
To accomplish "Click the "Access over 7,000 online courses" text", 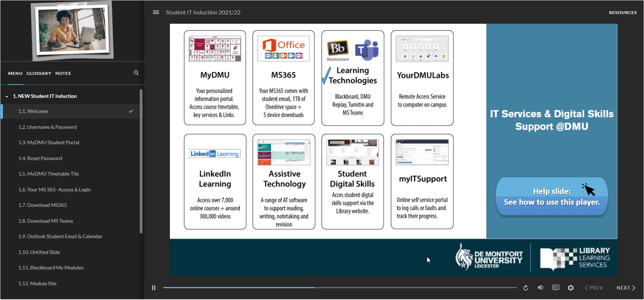I will 215,208.
